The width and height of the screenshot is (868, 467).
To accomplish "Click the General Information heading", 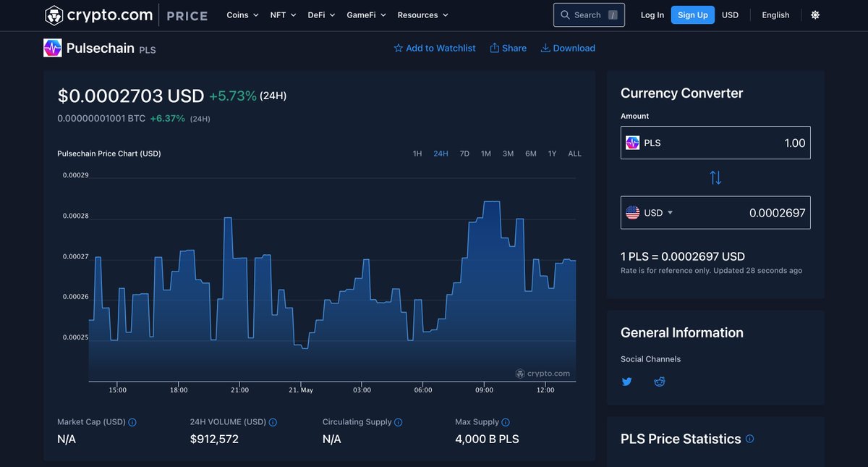I will (x=682, y=332).
